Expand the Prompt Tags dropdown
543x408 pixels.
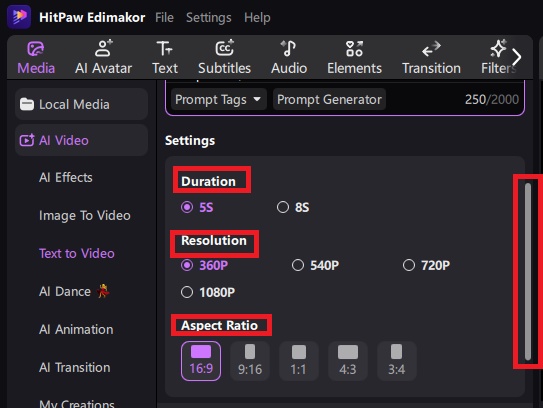219,100
